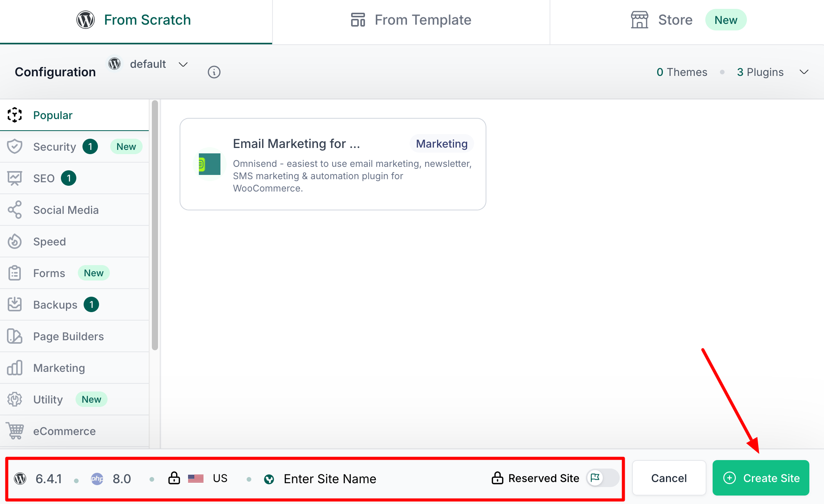Click the Security shield icon

coord(15,146)
